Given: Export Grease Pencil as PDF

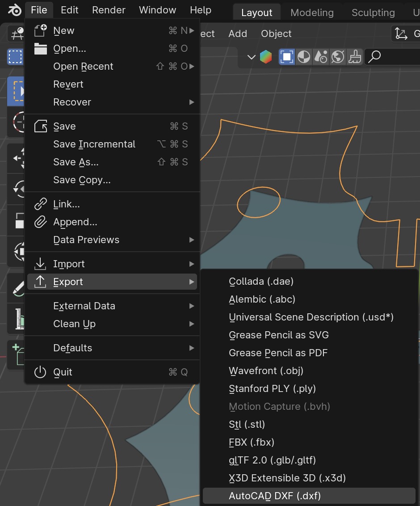Looking at the screenshot, I should [309, 353].
